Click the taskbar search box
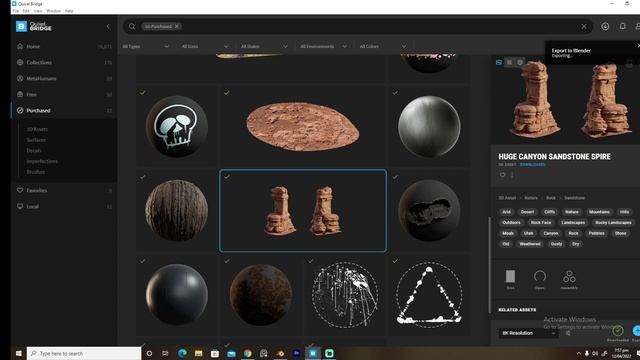Screen dimensions: 640x360 (84, 353)
